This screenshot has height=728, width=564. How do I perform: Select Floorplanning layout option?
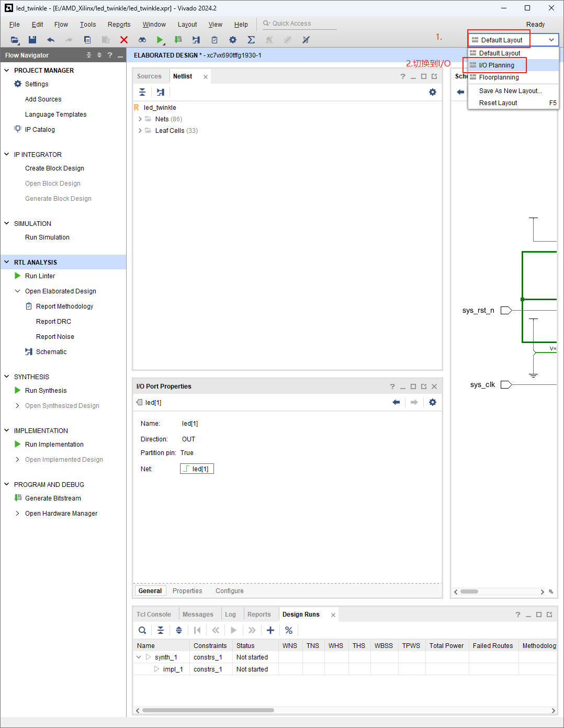click(513, 77)
